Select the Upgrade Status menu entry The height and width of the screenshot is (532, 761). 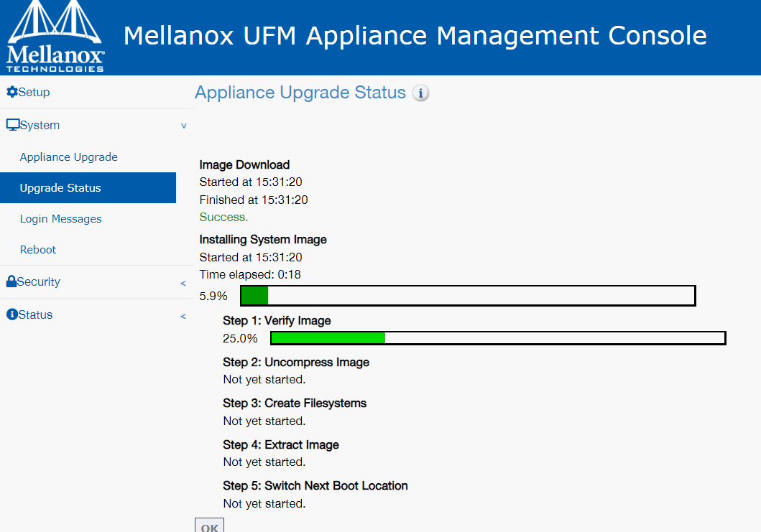tap(88, 187)
